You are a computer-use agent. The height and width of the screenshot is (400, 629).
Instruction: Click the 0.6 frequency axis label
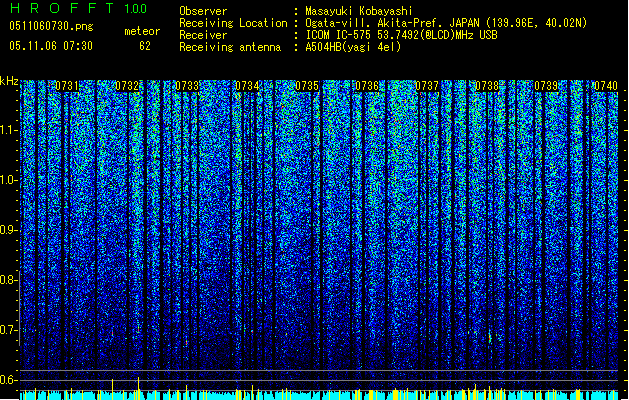8,380
